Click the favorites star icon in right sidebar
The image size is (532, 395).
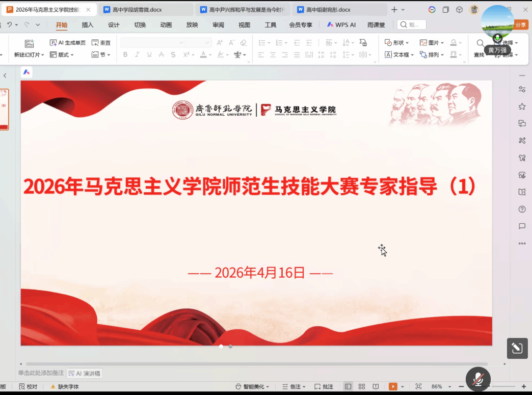pyautogui.click(x=522, y=107)
